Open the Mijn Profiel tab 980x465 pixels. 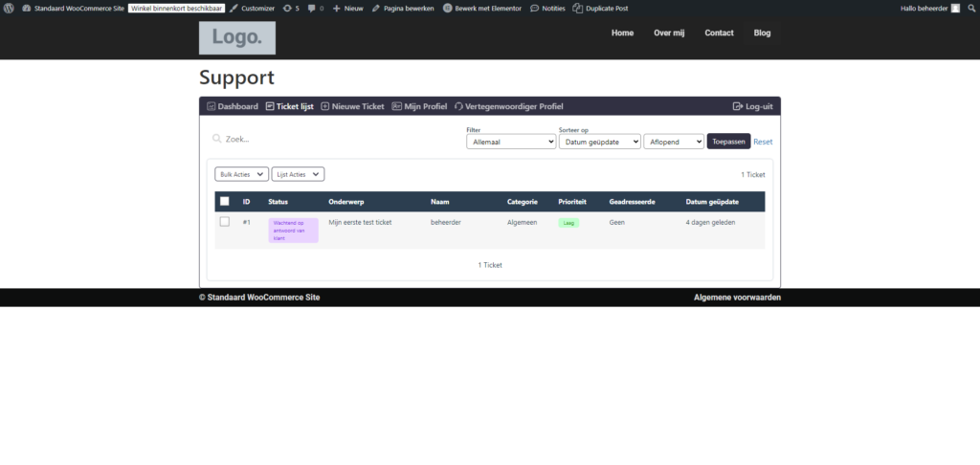(419, 106)
